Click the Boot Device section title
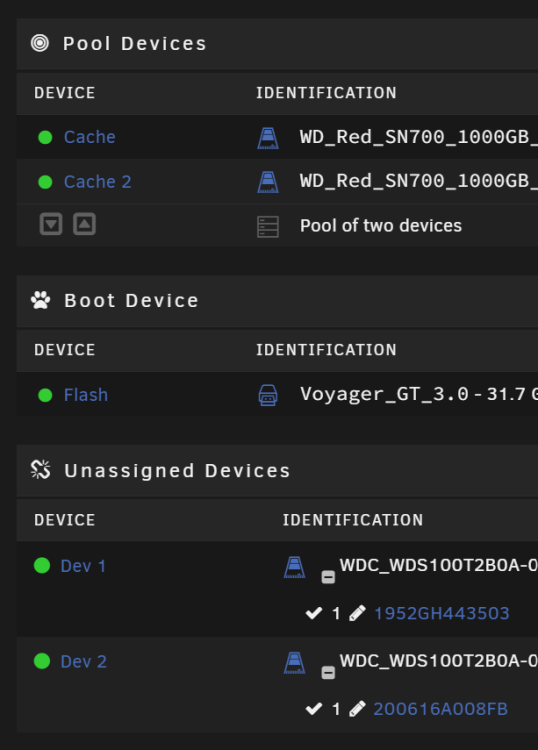The width and height of the screenshot is (538, 750). pyautogui.click(x=132, y=301)
